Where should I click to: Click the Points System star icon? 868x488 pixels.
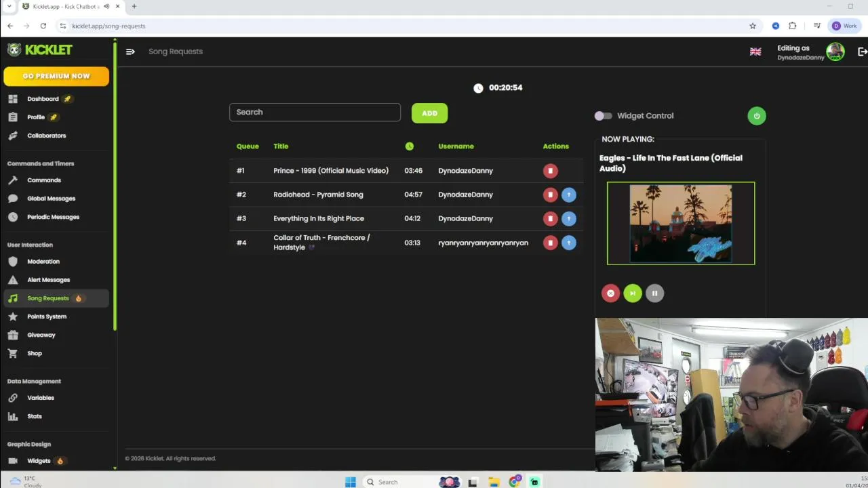(13, 317)
